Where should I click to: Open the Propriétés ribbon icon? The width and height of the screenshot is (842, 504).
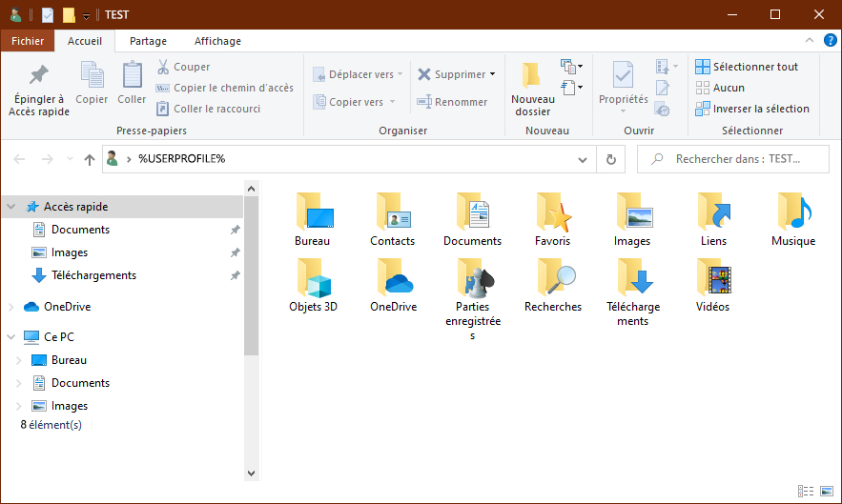pos(623,76)
